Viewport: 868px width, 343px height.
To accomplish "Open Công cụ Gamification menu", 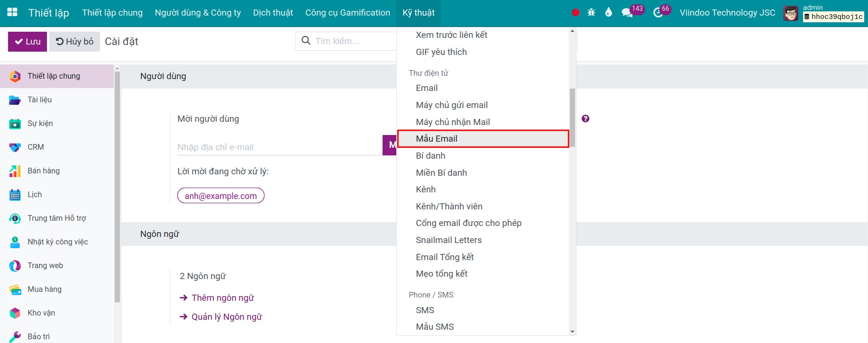I will point(347,13).
